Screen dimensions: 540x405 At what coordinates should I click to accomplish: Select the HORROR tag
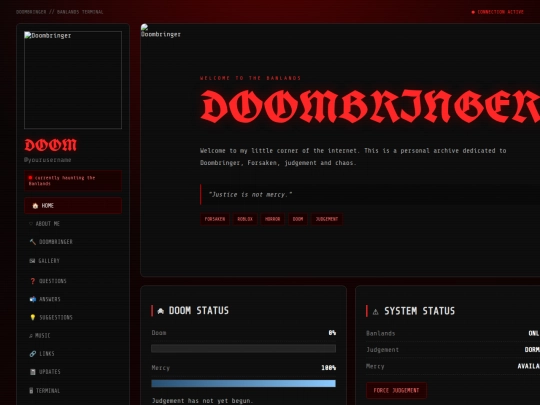[272, 219]
